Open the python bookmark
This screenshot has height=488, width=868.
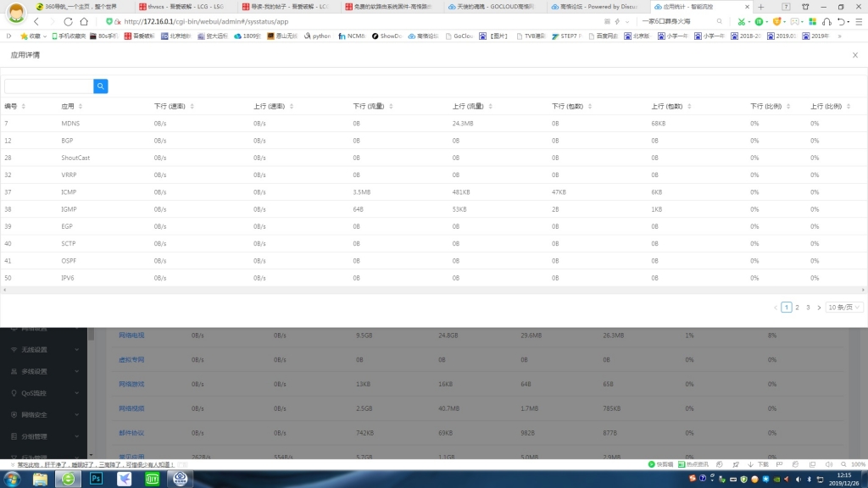pos(317,36)
